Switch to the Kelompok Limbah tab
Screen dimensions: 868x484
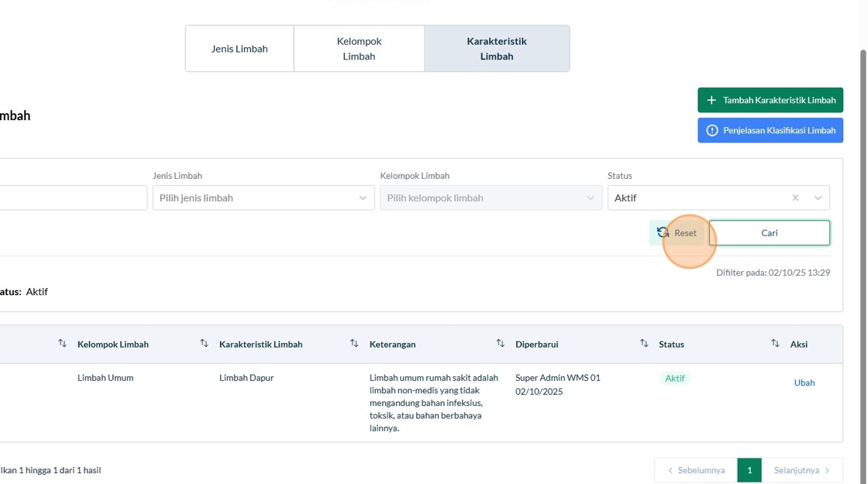tap(359, 49)
